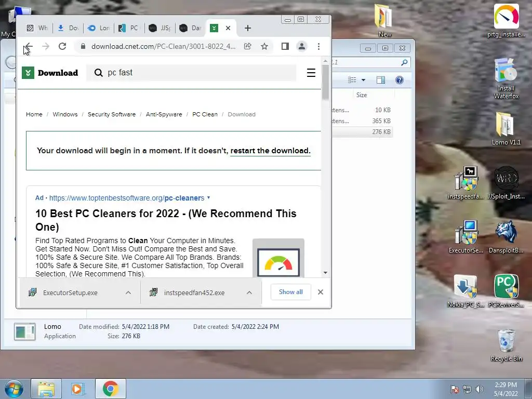
Task: Click the page scrollbar down arrow
Action: pos(325,273)
